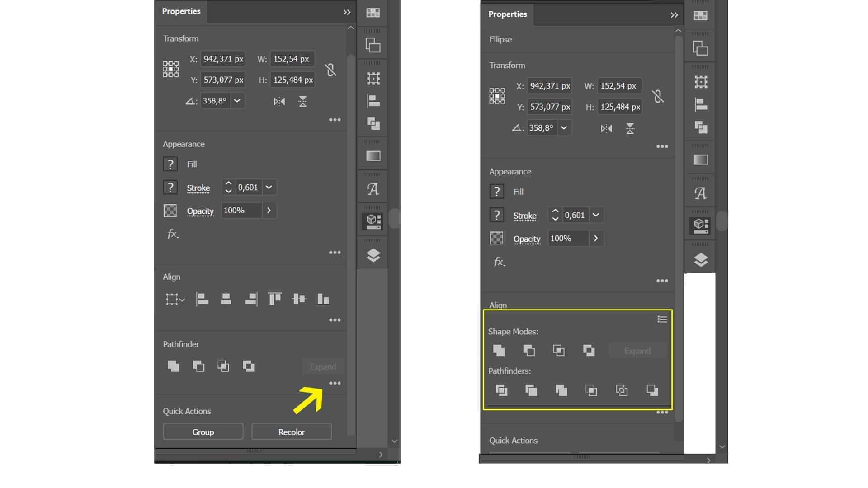The image size is (868, 488).
Task: Toggle constrain proportions link in right Transform
Action: click(x=658, y=96)
